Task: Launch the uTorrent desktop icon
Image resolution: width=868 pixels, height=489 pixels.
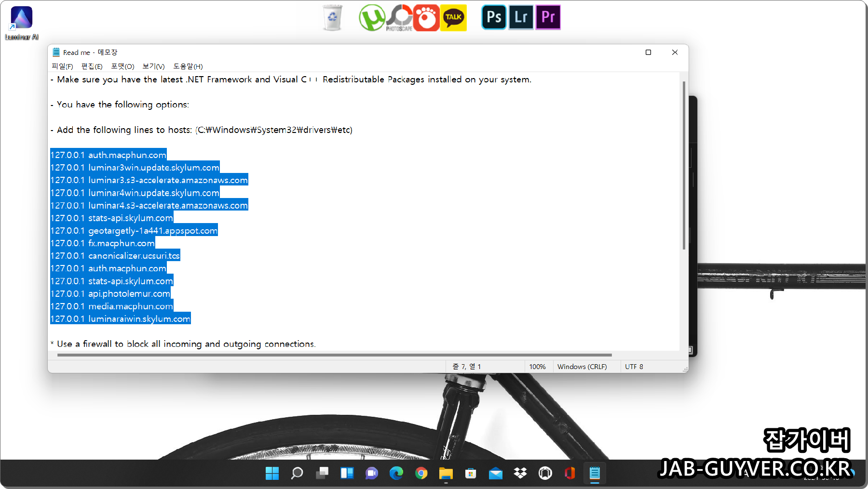Action: tap(372, 18)
